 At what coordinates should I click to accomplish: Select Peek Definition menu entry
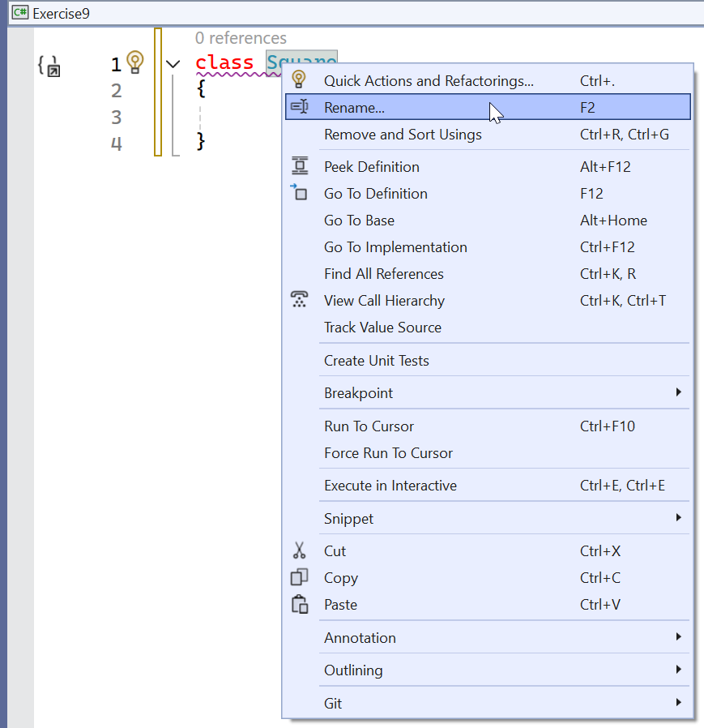click(488, 167)
